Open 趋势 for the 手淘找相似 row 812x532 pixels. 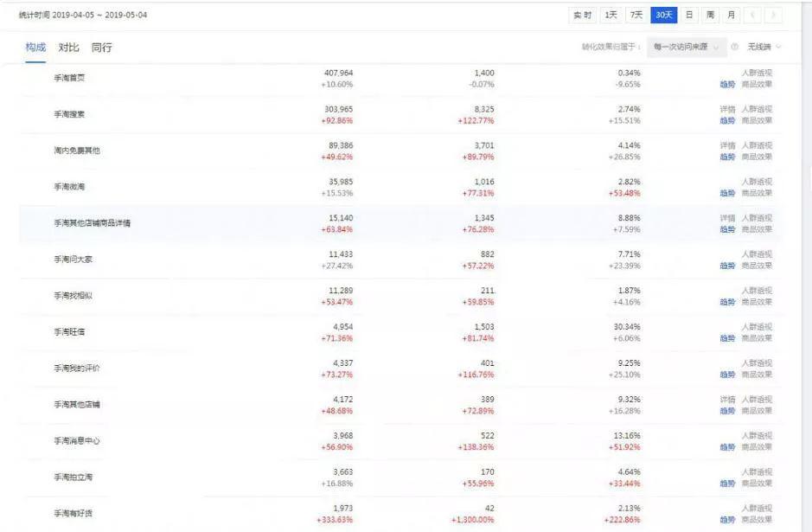click(x=727, y=302)
